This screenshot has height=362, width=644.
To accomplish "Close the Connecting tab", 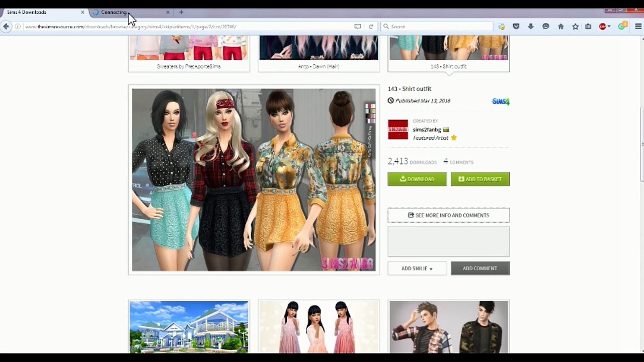I will [168, 12].
